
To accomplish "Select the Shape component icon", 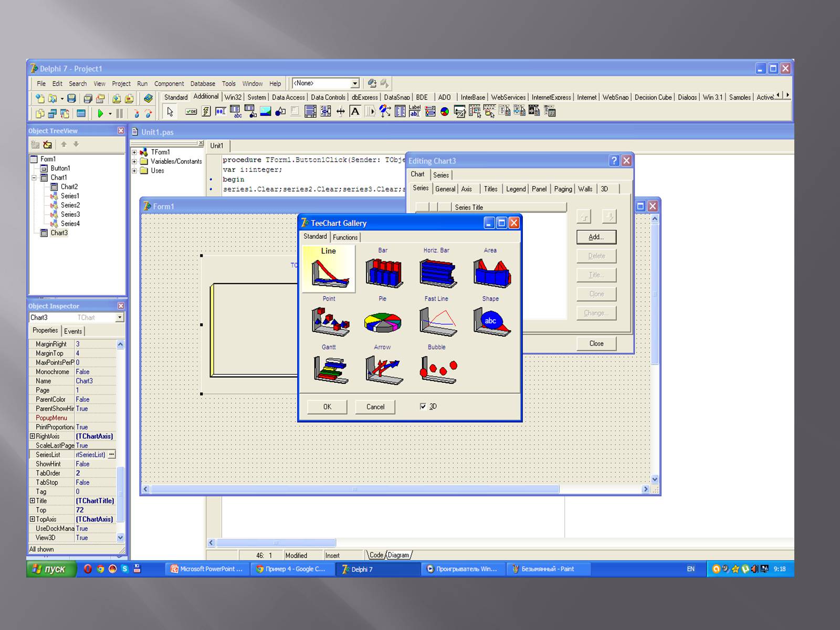I will pos(280,111).
